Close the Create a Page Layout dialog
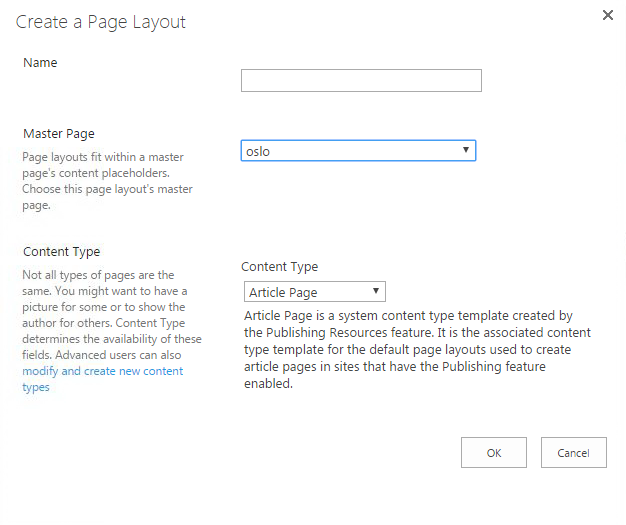The width and height of the screenshot is (626, 525). coord(607,15)
